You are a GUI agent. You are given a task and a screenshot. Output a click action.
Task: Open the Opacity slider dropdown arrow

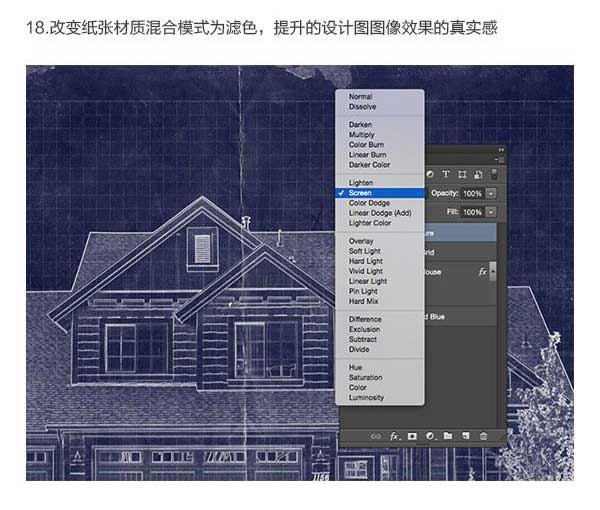coord(491,193)
